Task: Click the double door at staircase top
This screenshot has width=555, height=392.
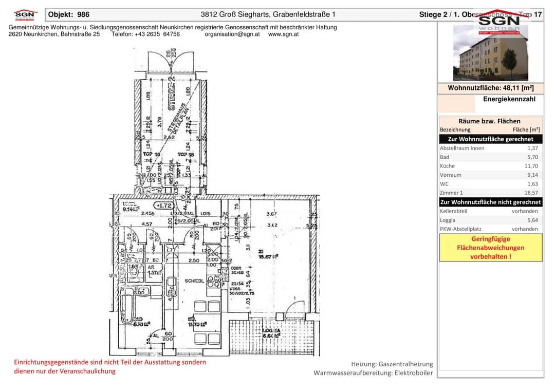Action: (171, 62)
